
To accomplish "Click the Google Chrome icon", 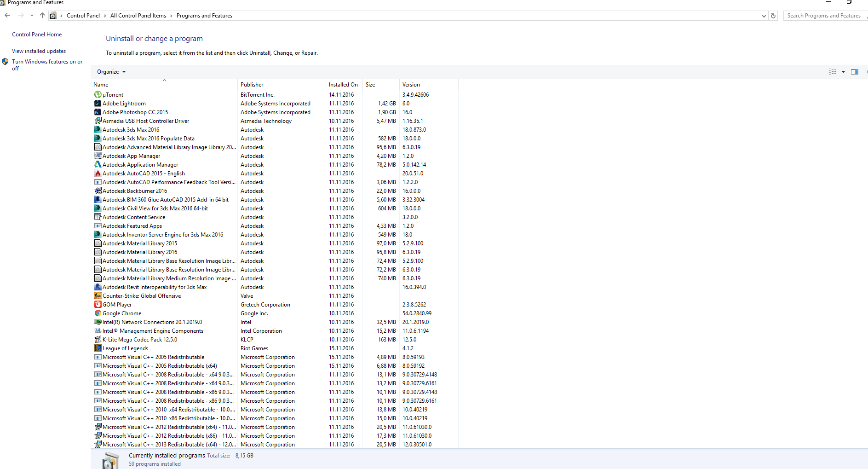I will (98, 313).
